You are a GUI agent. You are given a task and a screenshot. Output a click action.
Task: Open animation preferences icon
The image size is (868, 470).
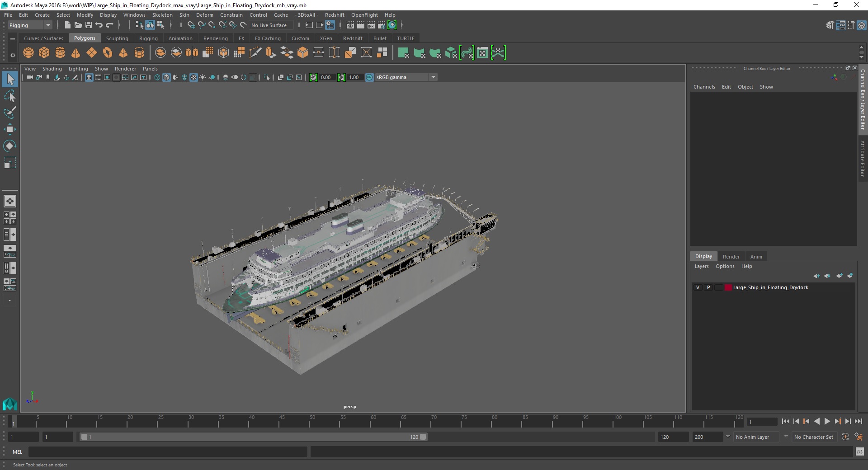click(x=859, y=437)
